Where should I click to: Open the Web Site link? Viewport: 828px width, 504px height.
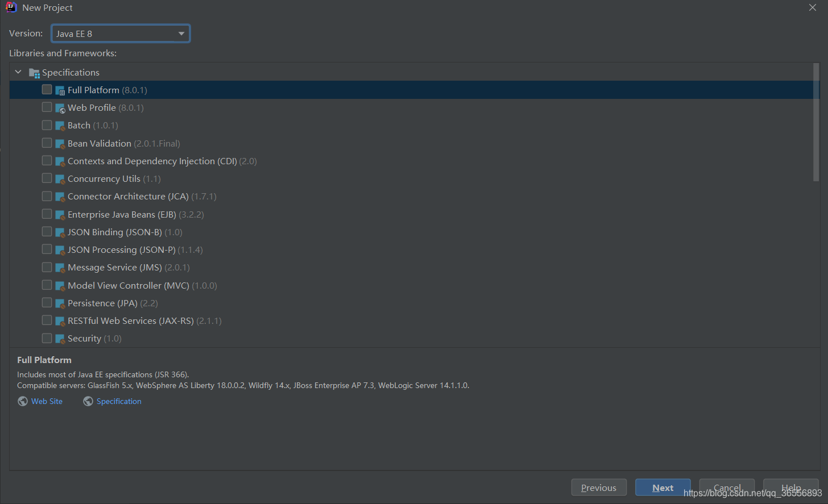click(47, 401)
